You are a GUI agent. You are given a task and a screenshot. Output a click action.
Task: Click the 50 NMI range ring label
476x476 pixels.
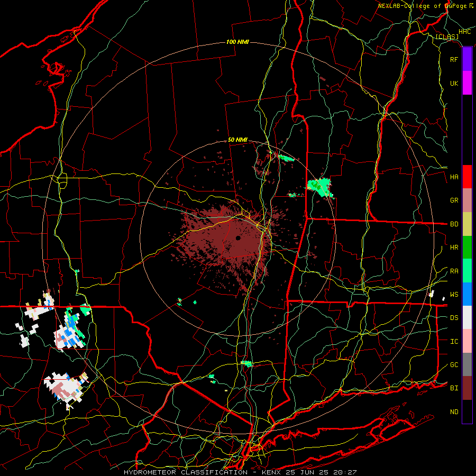click(x=237, y=140)
